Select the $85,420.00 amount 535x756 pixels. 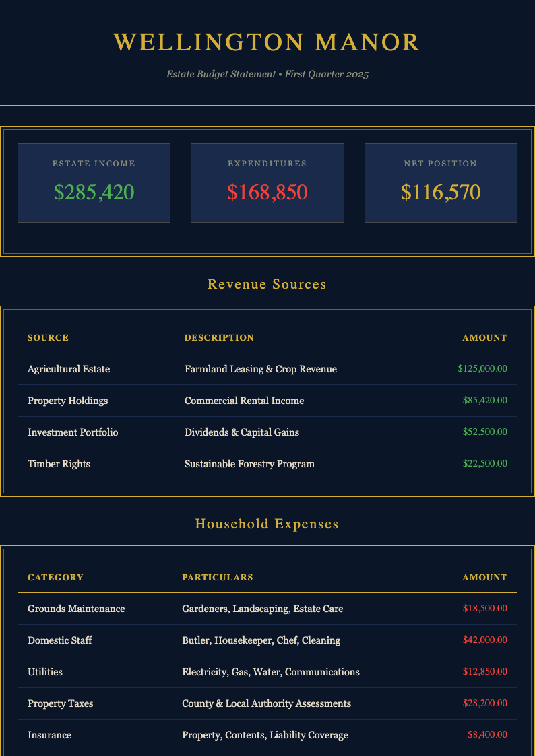pyautogui.click(x=485, y=400)
